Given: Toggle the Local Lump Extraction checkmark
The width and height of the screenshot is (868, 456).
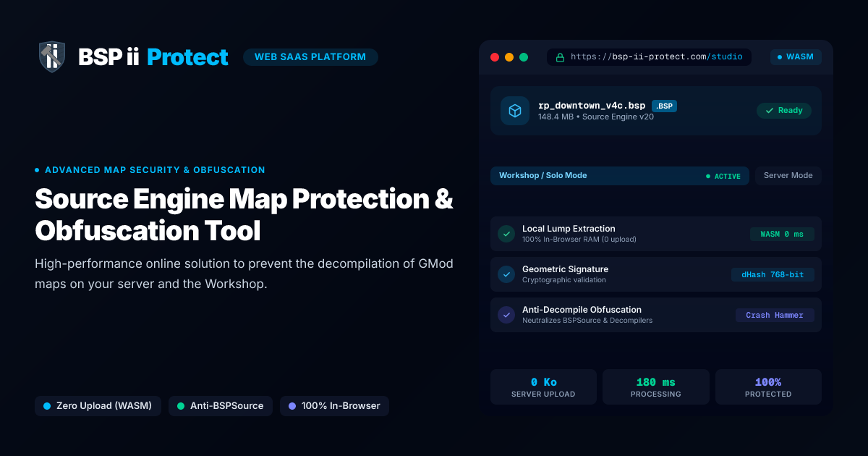Looking at the screenshot, I should (506, 234).
